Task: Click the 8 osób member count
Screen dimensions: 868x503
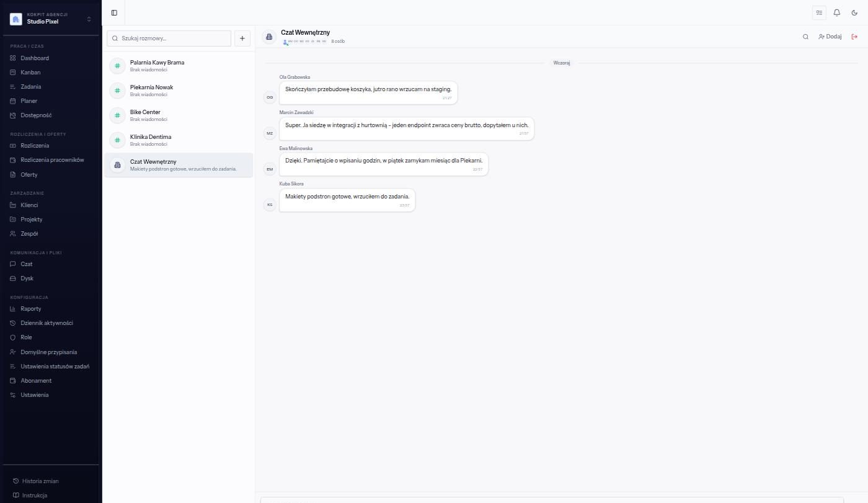Action: coord(338,42)
